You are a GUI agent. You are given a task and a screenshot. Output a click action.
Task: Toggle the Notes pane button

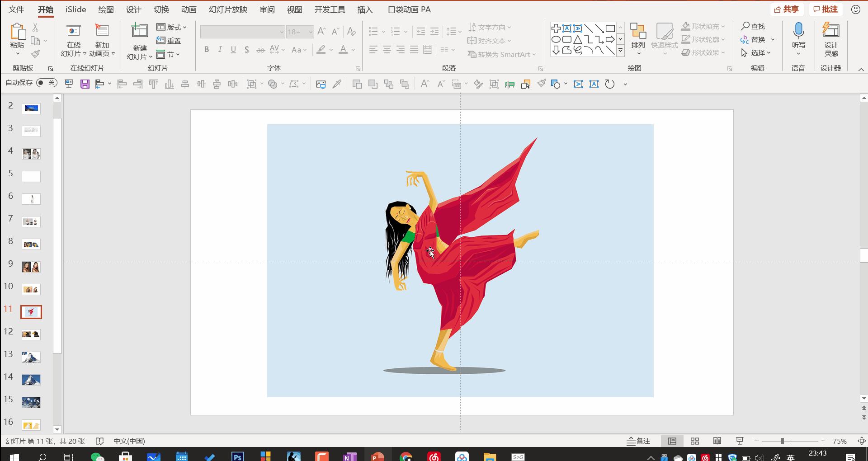pos(638,441)
